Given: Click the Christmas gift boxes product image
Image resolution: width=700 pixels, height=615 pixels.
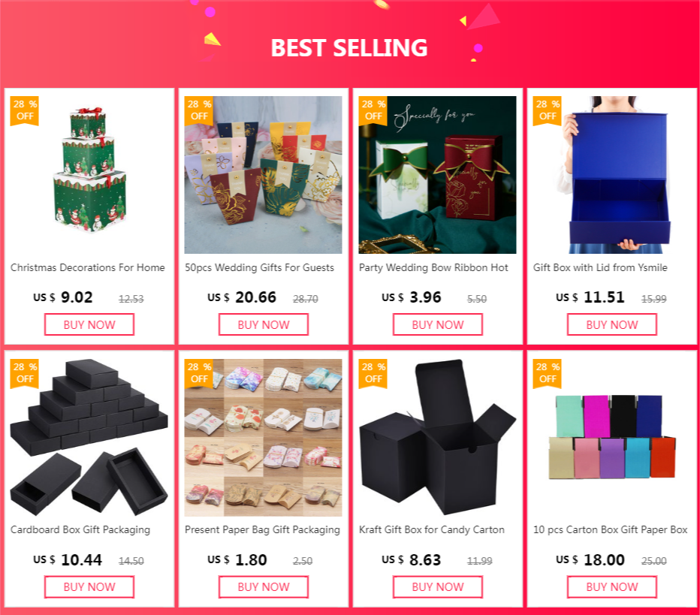Looking at the screenshot, I should 89,174.
